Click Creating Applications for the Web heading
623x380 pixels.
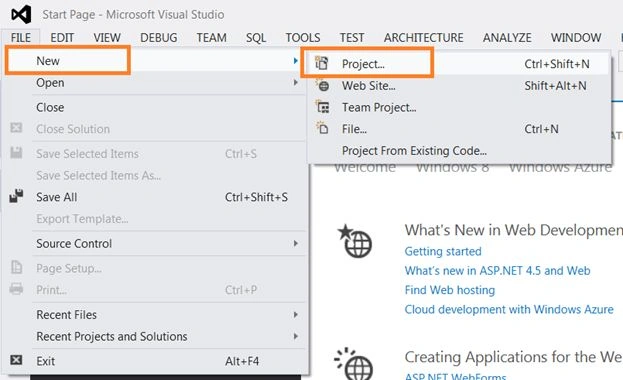coord(513,357)
